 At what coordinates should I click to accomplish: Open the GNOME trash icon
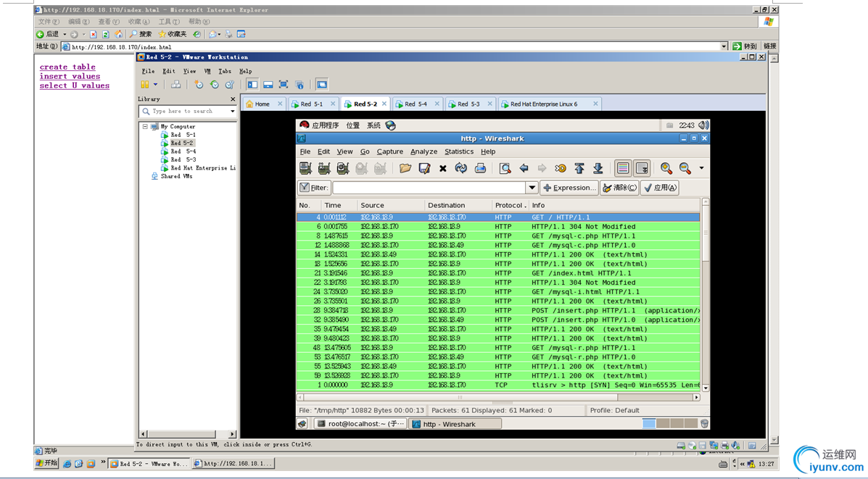tap(704, 424)
